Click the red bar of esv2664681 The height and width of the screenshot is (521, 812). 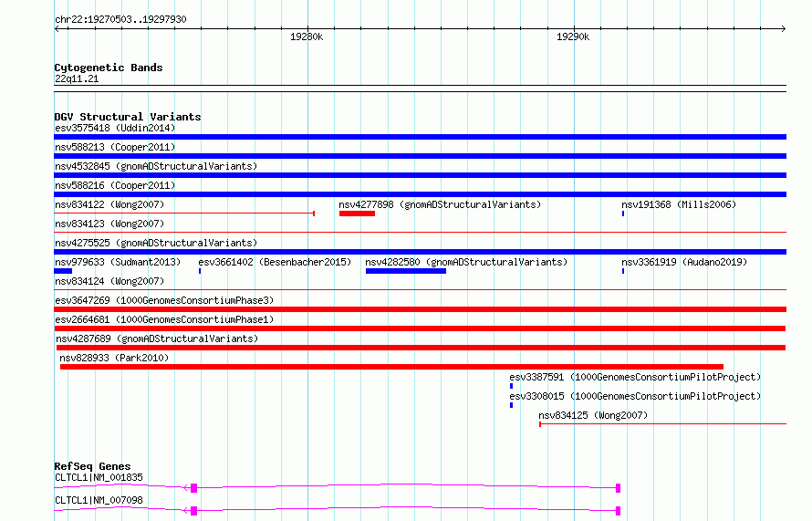pyautogui.click(x=420, y=328)
